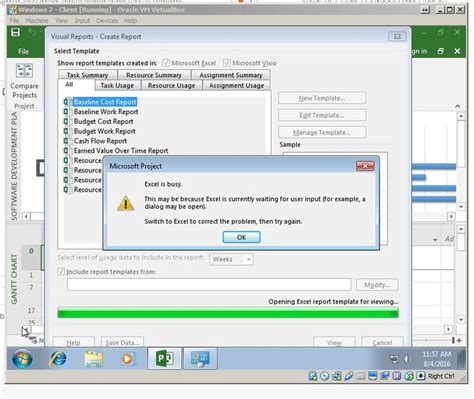Select Baseline Cost Report in the list
474x399 pixels.
click(x=105, y=102)
